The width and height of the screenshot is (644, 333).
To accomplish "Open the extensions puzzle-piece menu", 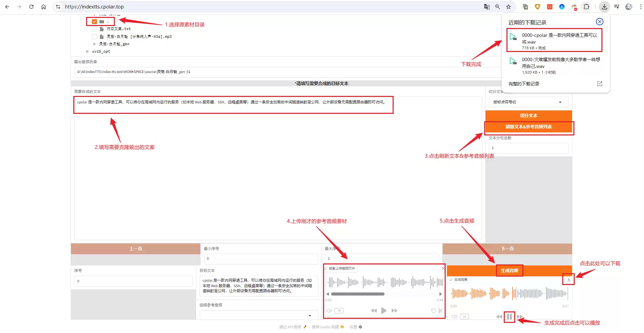I will 587,7.
